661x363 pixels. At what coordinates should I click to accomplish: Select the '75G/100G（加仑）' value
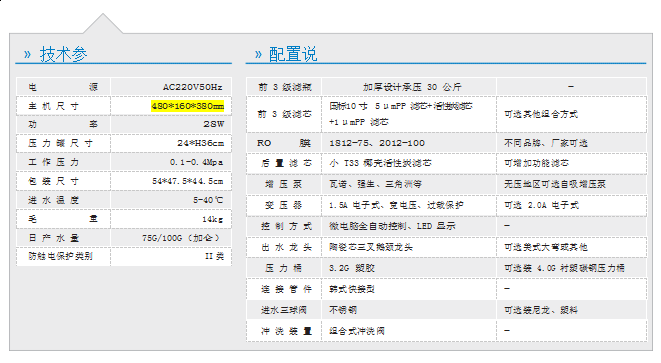(181, 238)
